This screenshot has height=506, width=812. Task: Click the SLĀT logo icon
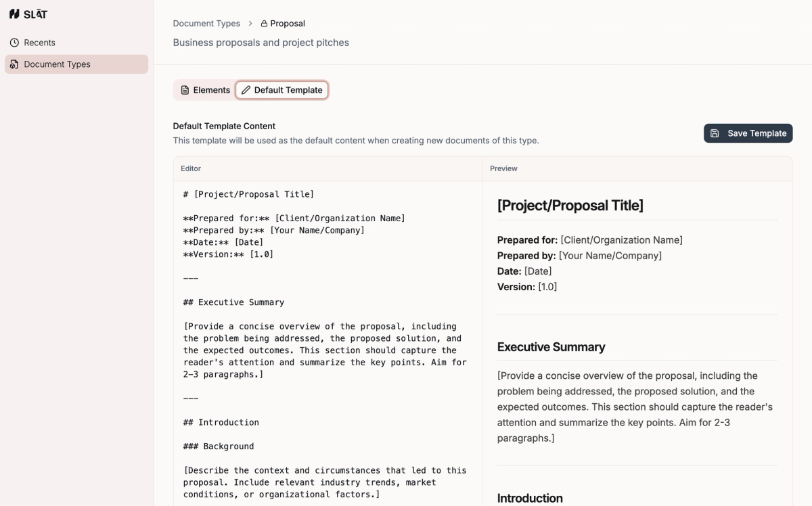click(x=16, y=14)
